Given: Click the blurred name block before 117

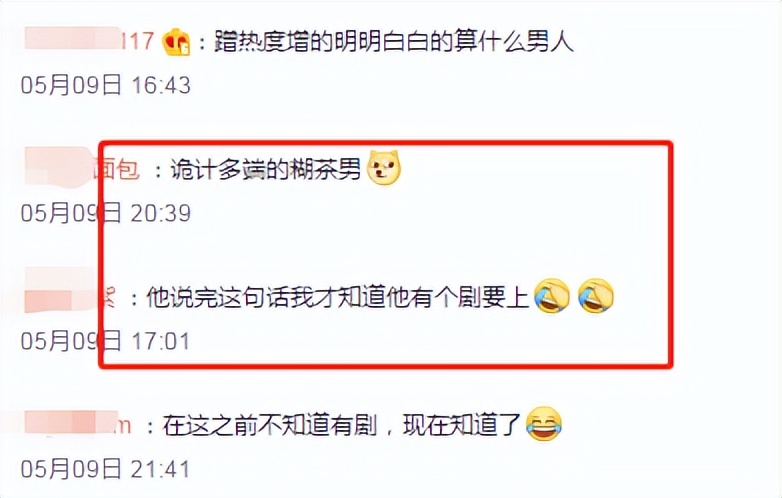Looking at the screenshot, I should click(x=73, y=38).
